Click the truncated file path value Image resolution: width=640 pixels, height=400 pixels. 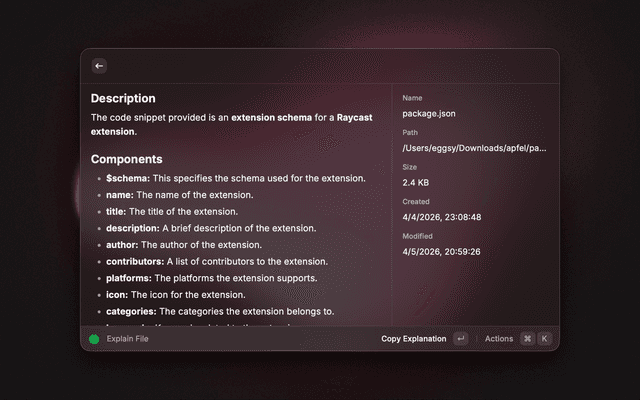point(474,148)
